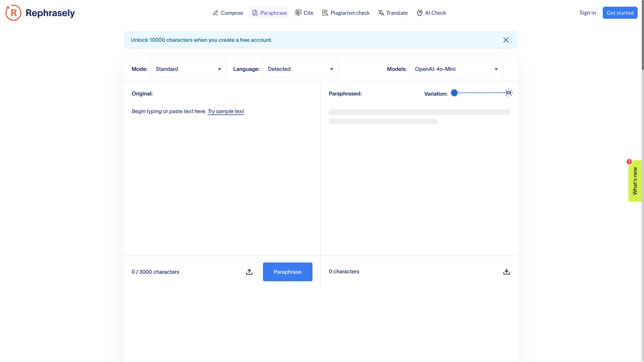Image resolution: width=644 pixels, height=362 pixels.
Task: Click the Compose pencil icon
Action: [x=216, y=13]
